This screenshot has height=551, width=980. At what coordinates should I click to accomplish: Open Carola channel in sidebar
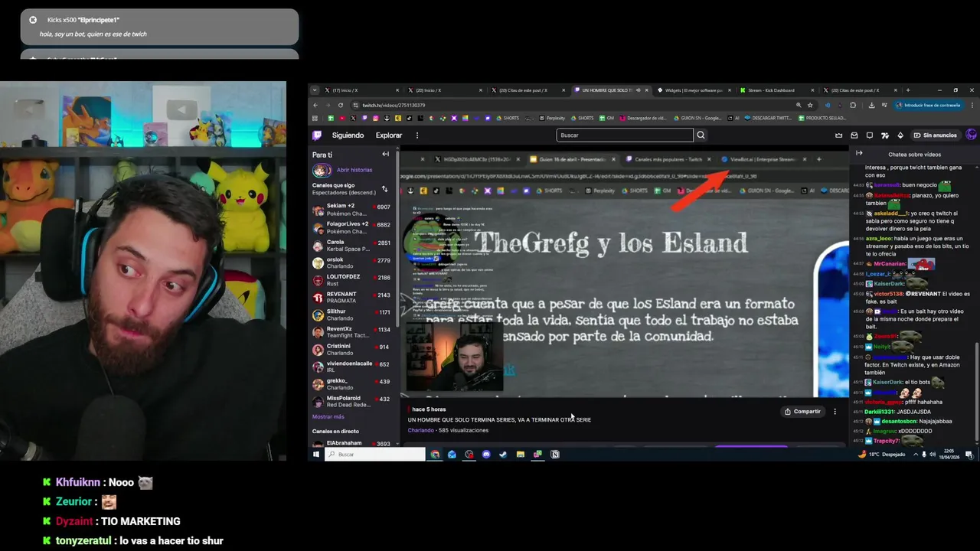pos(353,245)
